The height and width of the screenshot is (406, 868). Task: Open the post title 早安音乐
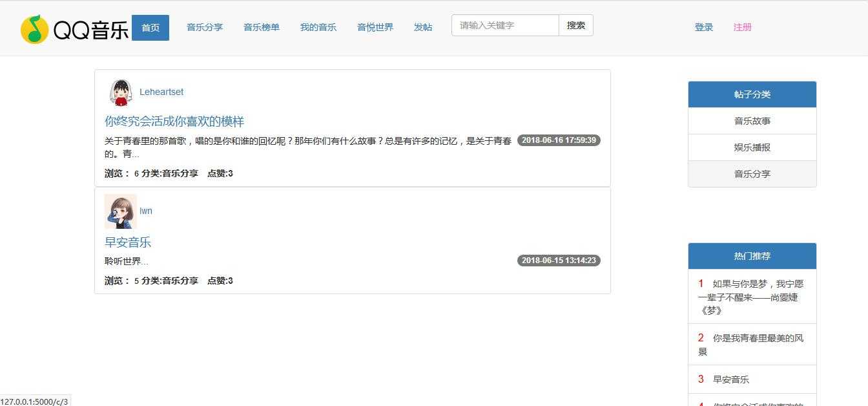click(128, 242)
